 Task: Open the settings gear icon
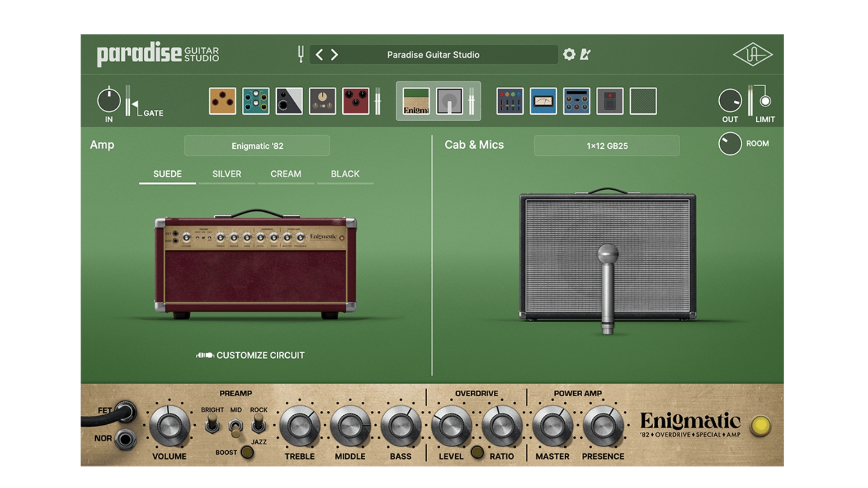click(568, 54)
